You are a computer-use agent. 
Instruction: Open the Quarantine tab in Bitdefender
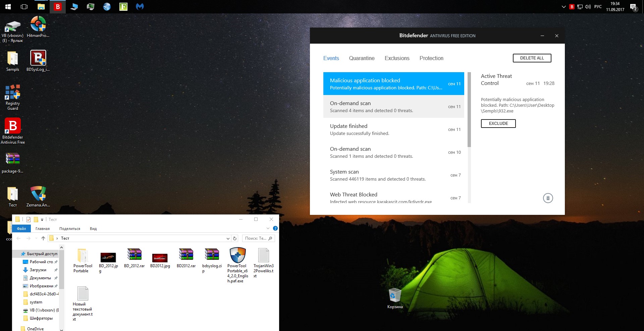click(x=362, y=58)
